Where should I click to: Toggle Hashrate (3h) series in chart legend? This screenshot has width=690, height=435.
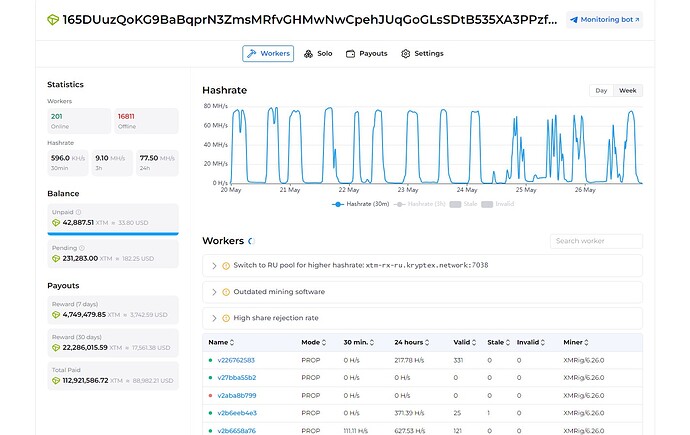[420, 204]
